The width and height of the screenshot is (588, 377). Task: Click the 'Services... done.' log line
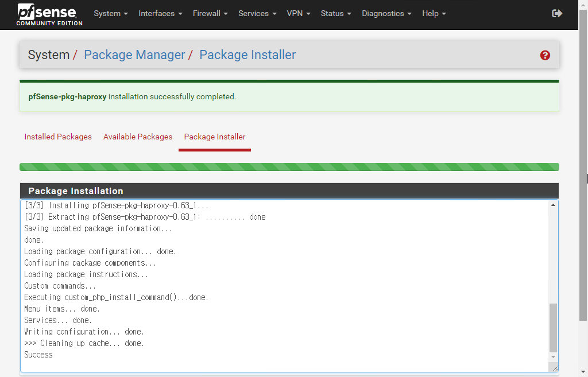(x=58, y=320)
